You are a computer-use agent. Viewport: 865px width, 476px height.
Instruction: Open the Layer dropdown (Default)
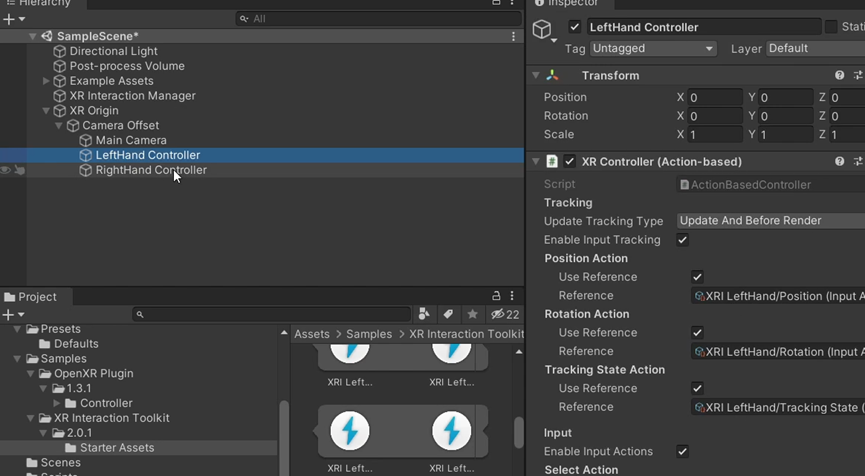click(815, 49)
